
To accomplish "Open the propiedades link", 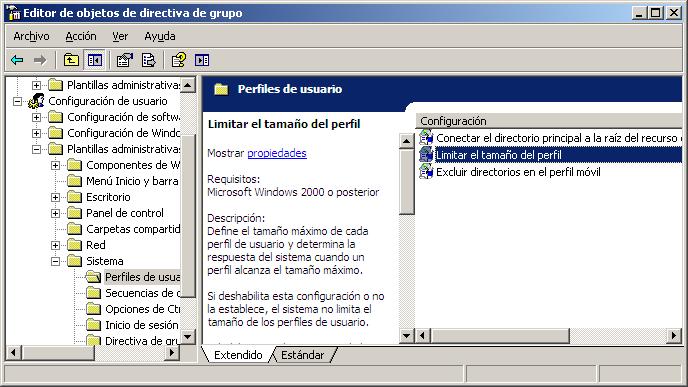I will [277, 153].
